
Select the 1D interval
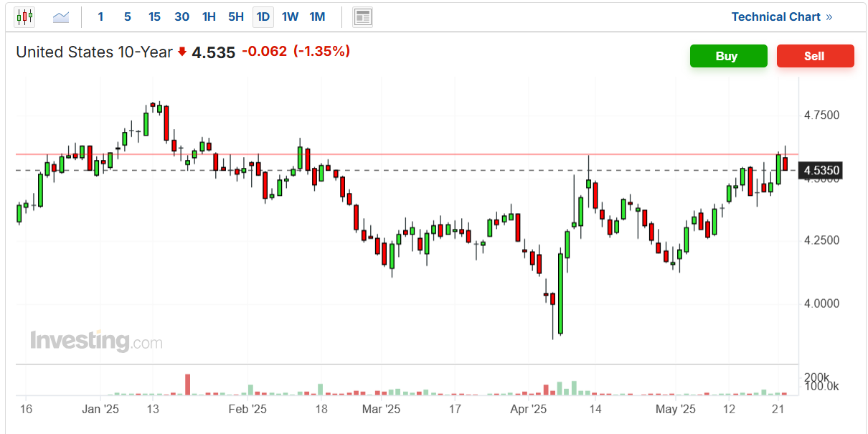click(x=263, y=16)
